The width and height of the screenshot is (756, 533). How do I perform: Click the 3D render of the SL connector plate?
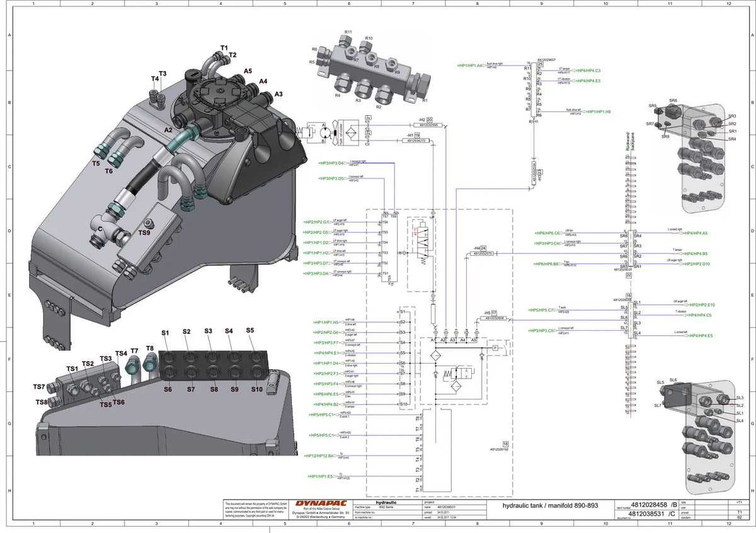pos(698,437)
